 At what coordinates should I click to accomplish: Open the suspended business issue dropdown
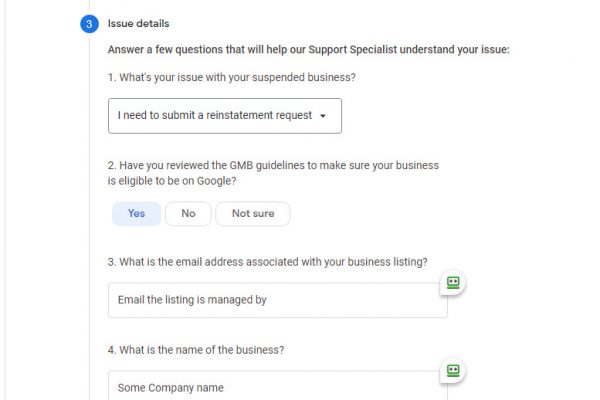coord(224,115)
